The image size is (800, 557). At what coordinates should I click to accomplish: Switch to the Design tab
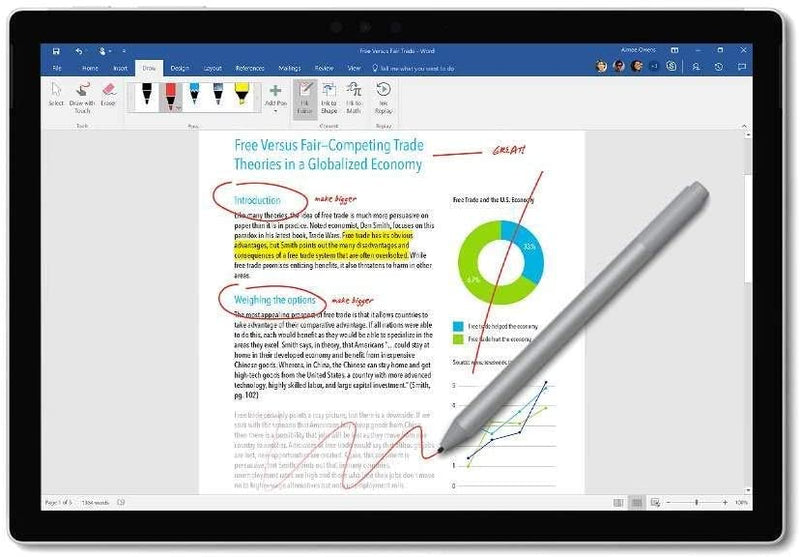tap(179, 68)
